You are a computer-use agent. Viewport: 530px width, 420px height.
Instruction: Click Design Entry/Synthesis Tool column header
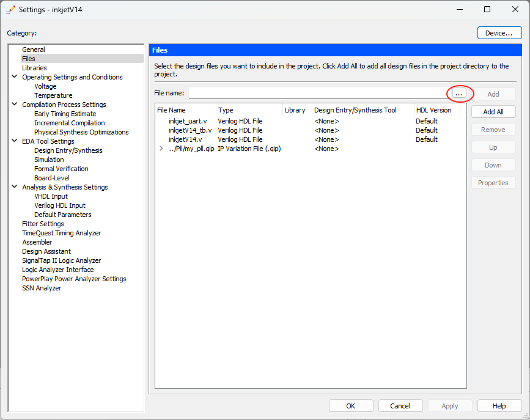click(363, 110)
